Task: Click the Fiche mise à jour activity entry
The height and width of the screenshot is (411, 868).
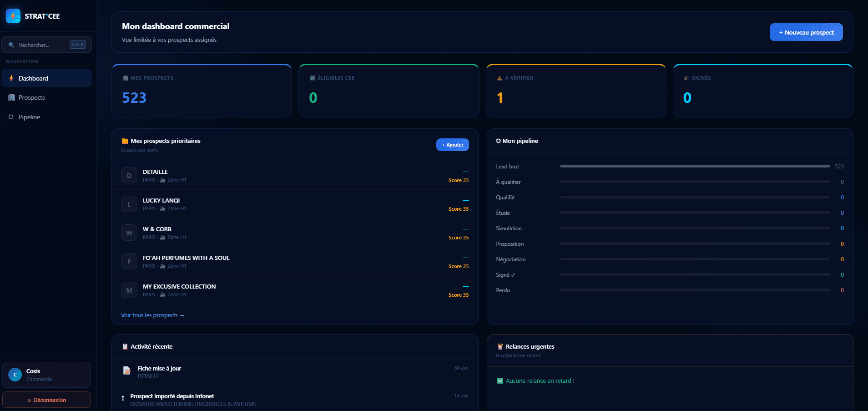Action: [x=295, y=372]
